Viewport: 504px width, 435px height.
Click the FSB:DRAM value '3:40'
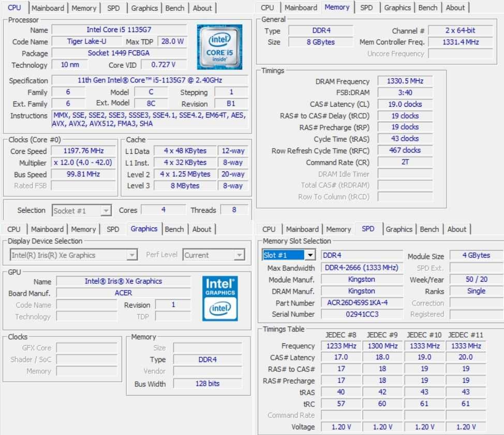pos(405,93)
